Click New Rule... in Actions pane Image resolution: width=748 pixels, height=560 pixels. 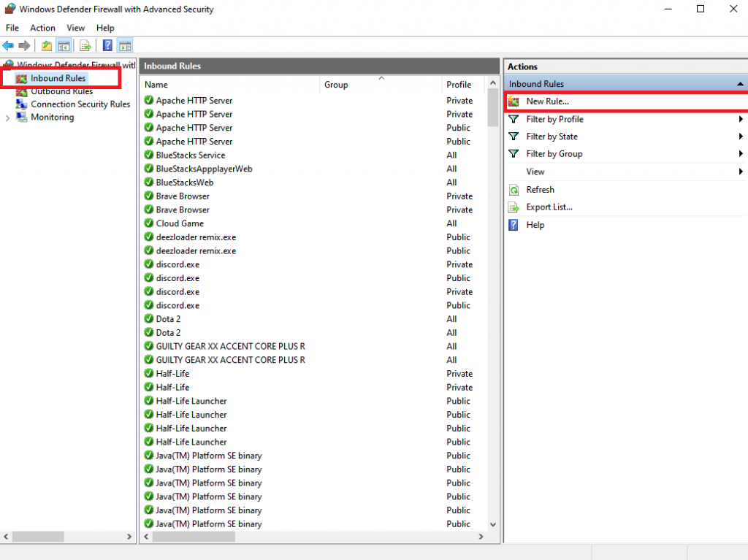pyautogui.click(x=548, y=101)
